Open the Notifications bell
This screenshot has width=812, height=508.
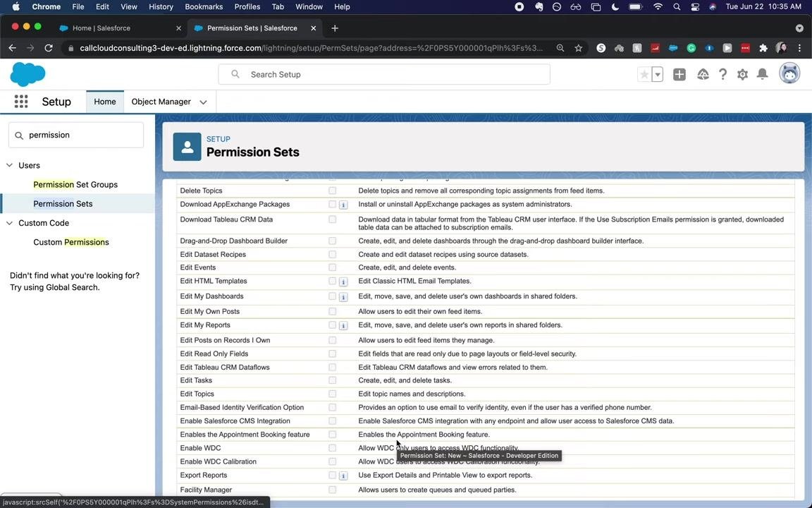[762, 74]
